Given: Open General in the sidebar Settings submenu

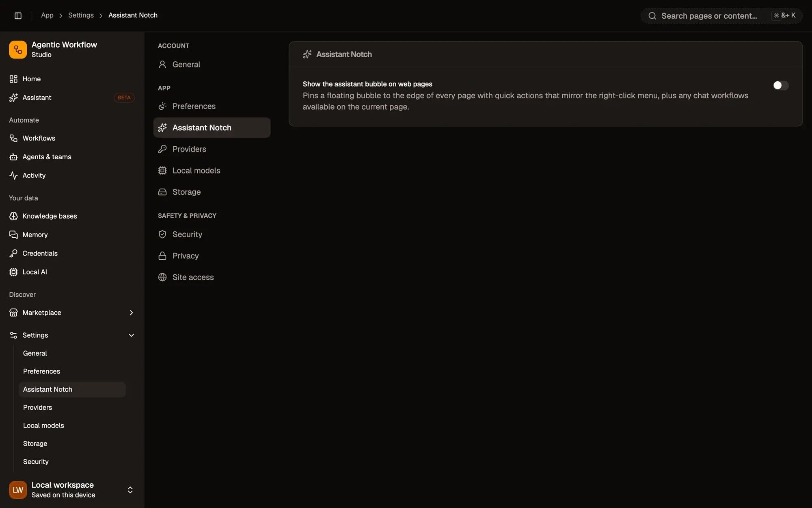Looking at the screenshot, I should click(x=72, y=354).
